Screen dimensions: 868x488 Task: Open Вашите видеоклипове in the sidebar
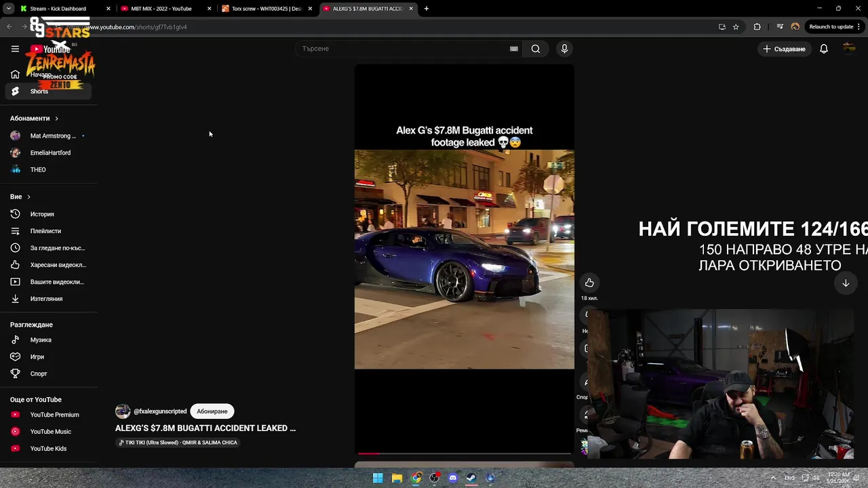click(x=48, y=282)
